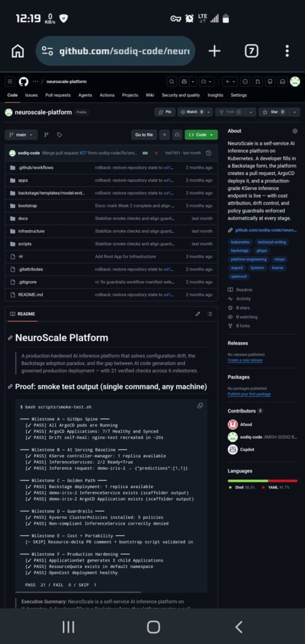This screenshot has height=644, width=305.
Task: Switch to the Actions tab
Action: coord(107,95)
